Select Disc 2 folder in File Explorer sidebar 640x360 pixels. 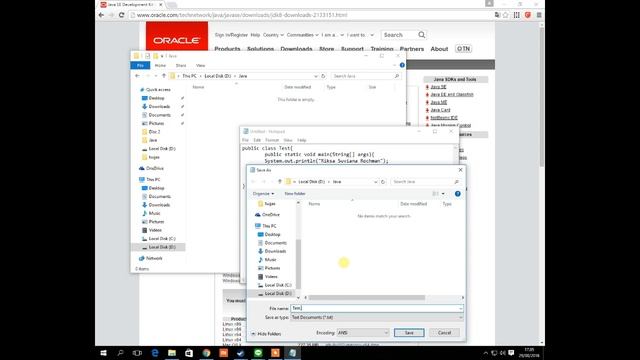[x=151, y=131]
